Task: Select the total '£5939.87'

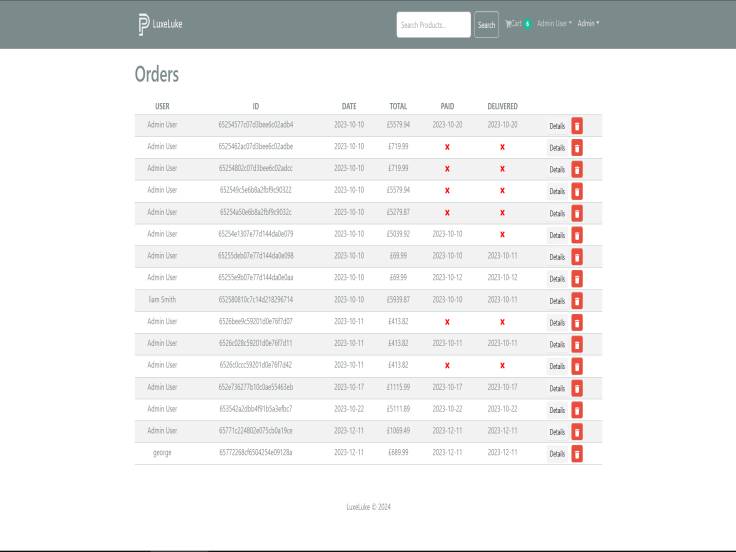Action: point(398,299)
